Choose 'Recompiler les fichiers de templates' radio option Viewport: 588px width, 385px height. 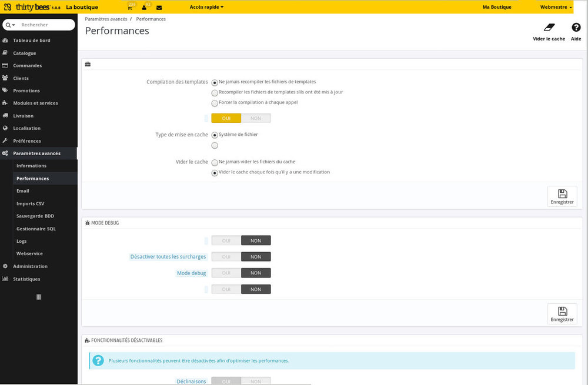[x=215, y=93]
